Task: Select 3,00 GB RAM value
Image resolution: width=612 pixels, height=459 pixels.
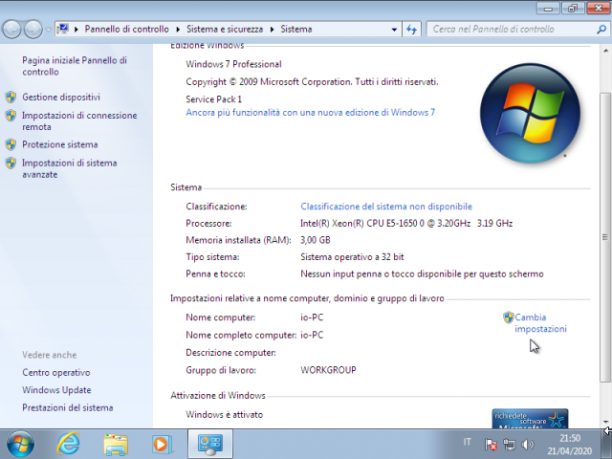Action: (315, 240)
